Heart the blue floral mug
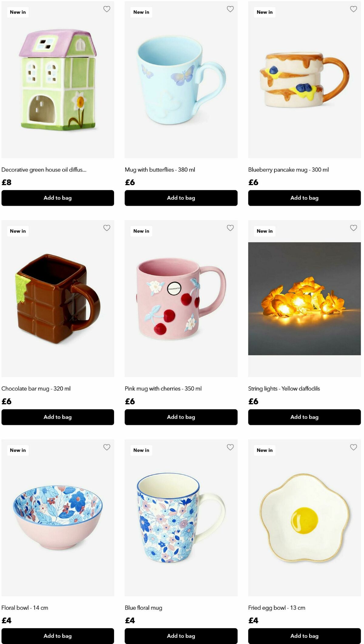The image size is (364, 644). point(230,447)
